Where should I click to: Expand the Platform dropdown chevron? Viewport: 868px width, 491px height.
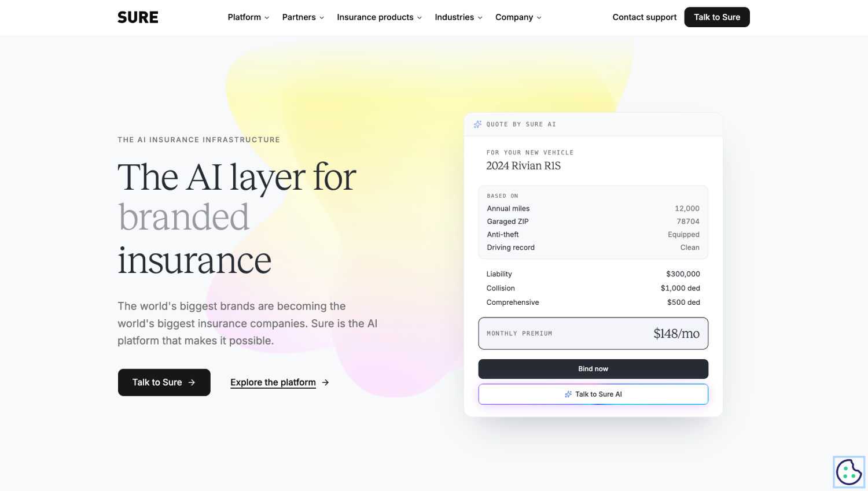tap(267, 18)
